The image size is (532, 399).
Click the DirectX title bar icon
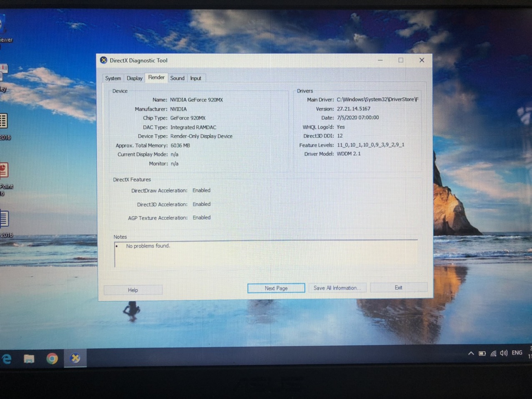tap(104, 60)
